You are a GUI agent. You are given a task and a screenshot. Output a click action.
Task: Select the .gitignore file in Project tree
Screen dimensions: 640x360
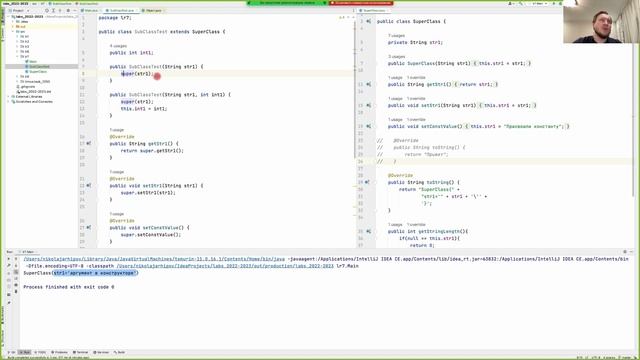coord(26,87)
